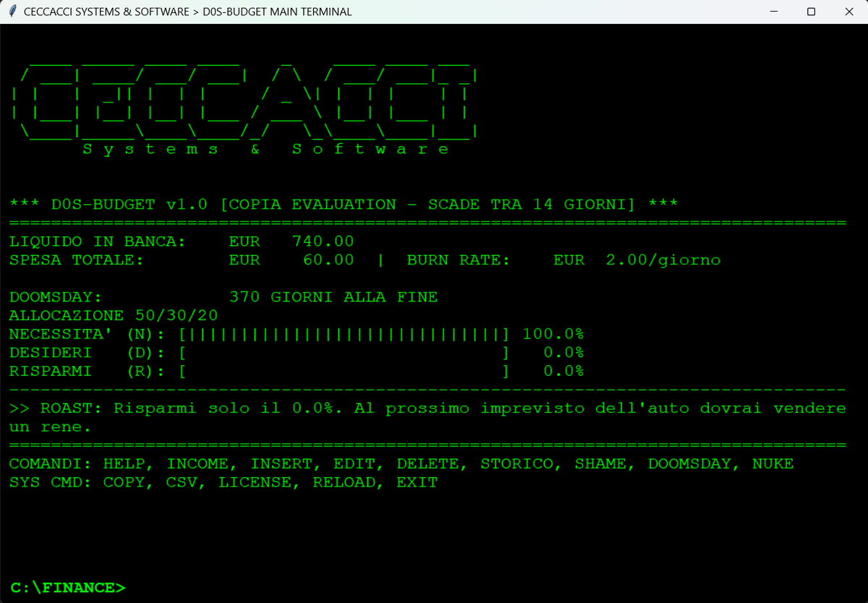
Task: Click the 60.00 total spending value
Action: 328,260
